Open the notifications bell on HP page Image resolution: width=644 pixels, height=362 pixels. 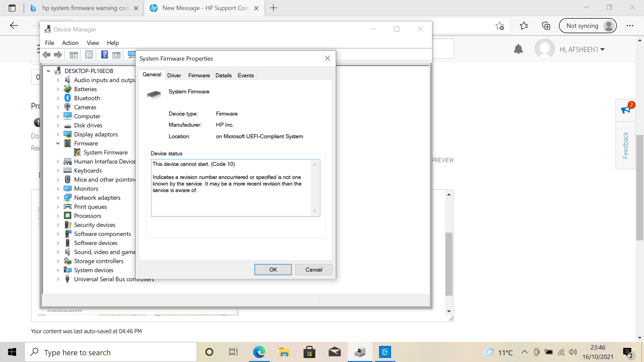coord(518,49)
